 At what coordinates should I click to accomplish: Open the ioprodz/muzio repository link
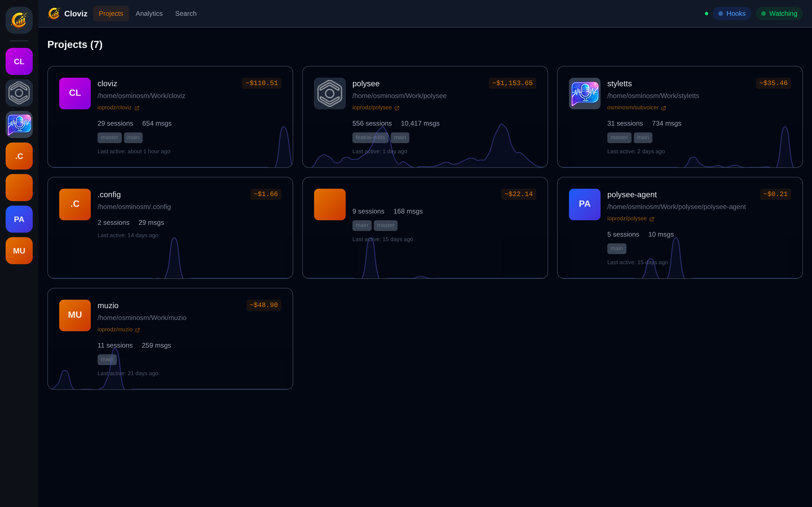(x=115, y=329)
